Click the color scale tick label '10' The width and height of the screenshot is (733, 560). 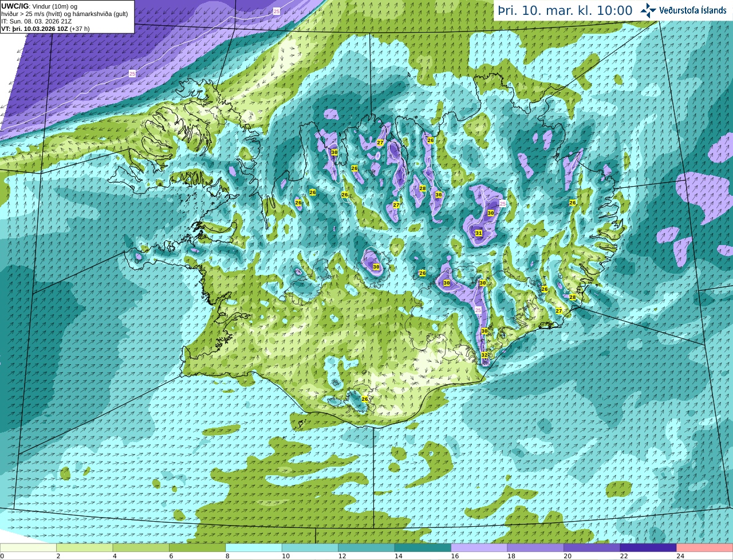click(x=285, y=555)
